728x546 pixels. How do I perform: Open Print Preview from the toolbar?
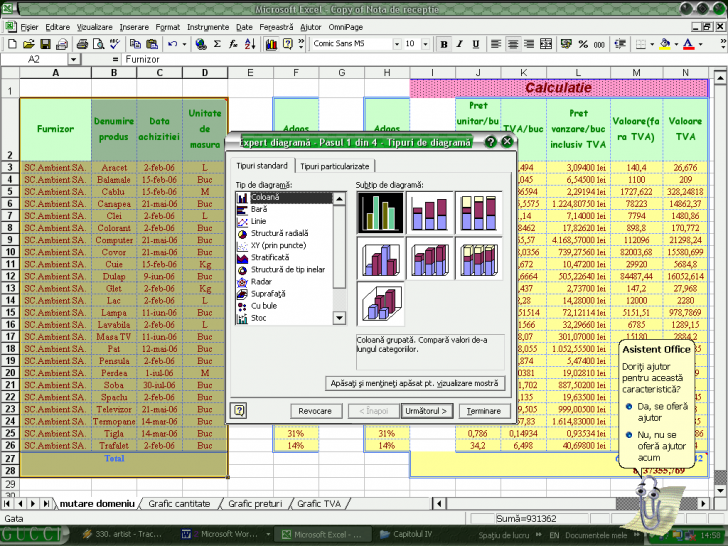[x=98, y=44]
